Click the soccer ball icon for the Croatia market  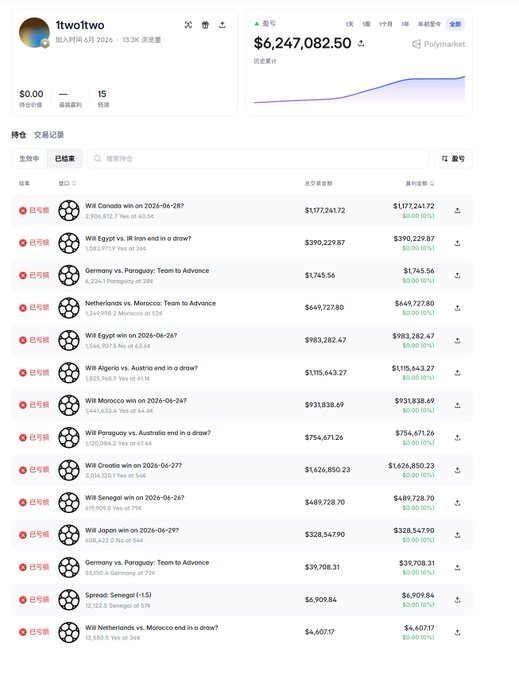tap(69, 470)
